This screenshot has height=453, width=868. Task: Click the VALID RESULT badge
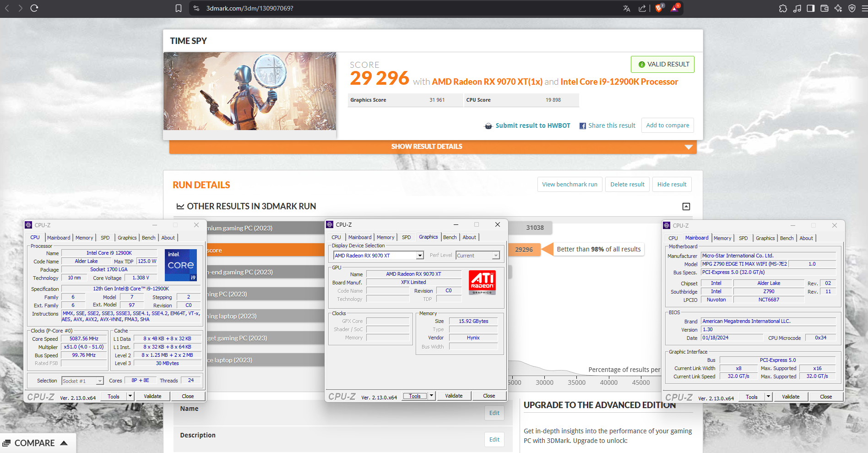662,65
